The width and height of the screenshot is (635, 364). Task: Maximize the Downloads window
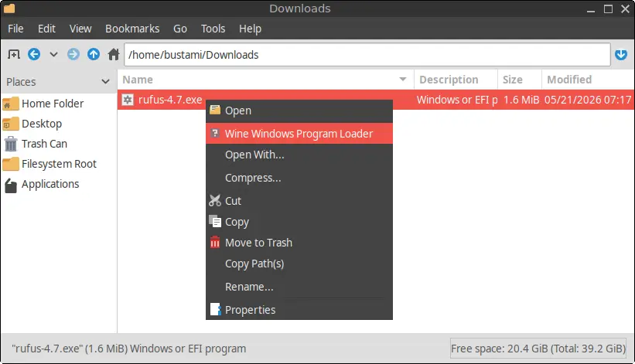[608, 9]
